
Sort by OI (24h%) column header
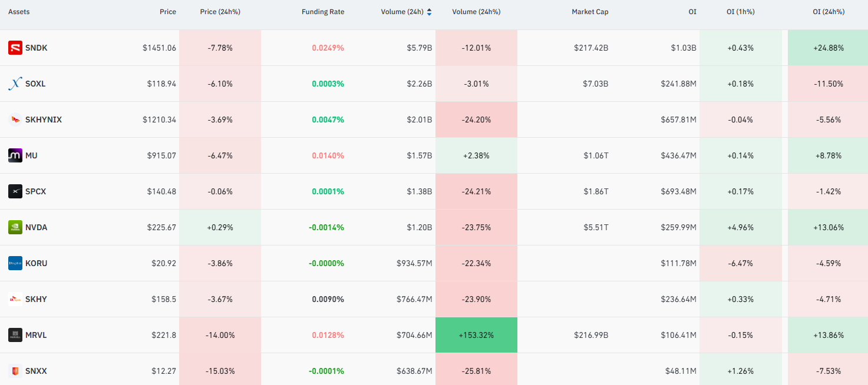[829, 12]
